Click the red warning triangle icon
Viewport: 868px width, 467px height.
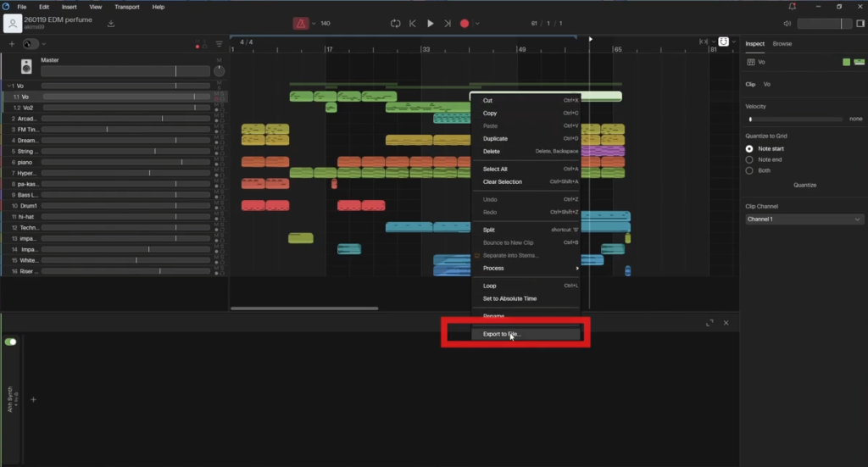pos(301,24)
